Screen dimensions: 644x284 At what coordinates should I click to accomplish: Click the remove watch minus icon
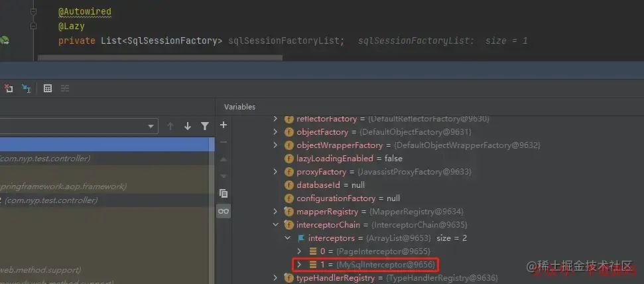(x=224, y=142)
